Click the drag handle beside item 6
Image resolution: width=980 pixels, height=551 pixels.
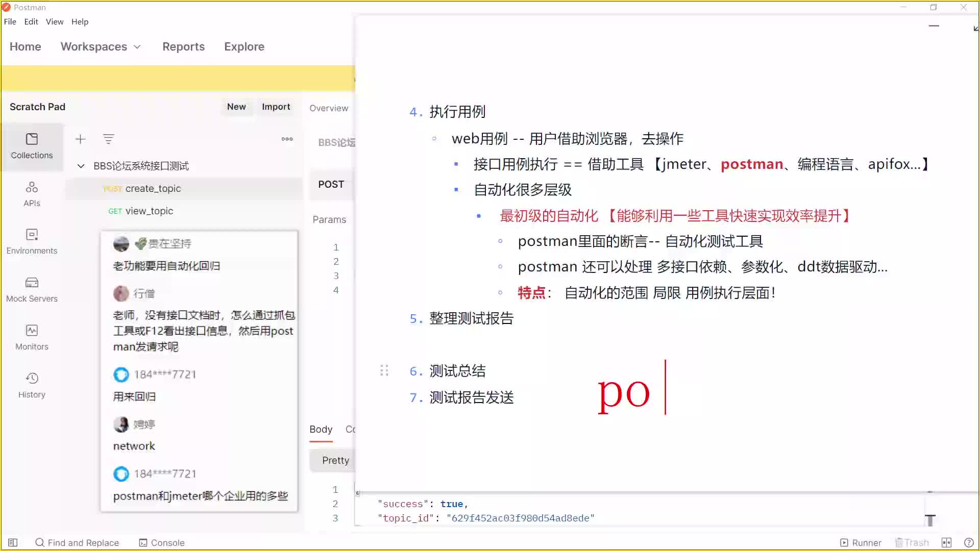(x=384, y=370)
